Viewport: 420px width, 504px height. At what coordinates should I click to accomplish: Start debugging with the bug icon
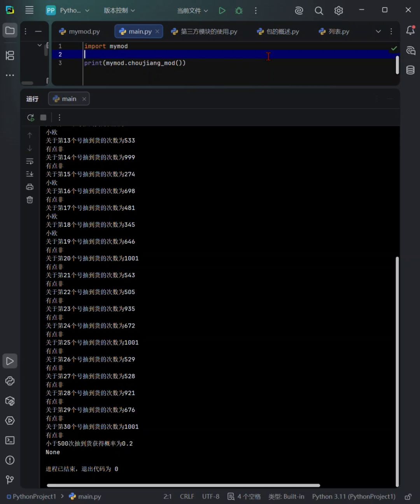tap(239, 10)
